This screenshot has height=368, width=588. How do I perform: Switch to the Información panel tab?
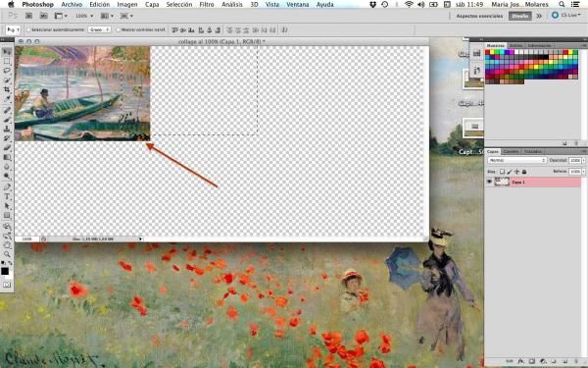(x=539, y=45)
